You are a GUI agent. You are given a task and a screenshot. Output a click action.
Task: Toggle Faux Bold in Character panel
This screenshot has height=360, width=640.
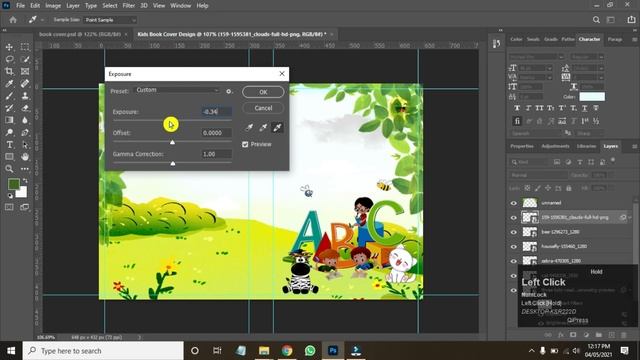(517, 108)
